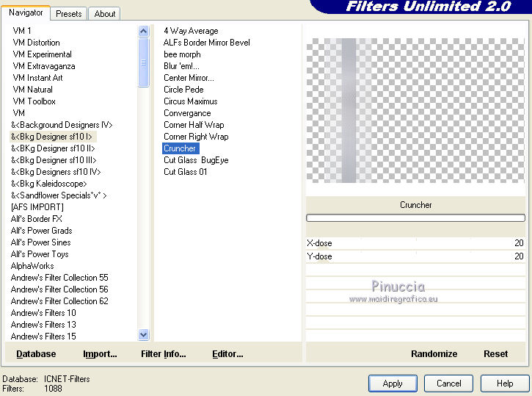Choose Convergance filter
532x396 pixels.
tap(187, 113)
